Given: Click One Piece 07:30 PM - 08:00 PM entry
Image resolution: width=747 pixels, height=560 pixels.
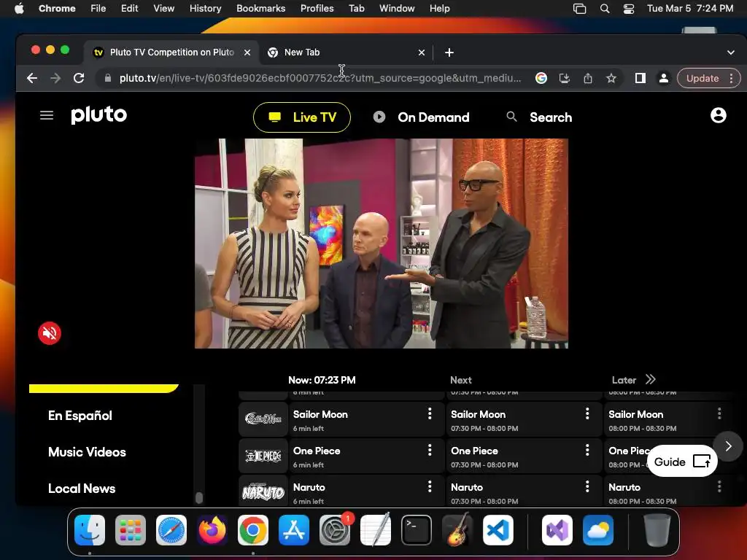Looking at the screenshot, I should click(x=524, y=456).
